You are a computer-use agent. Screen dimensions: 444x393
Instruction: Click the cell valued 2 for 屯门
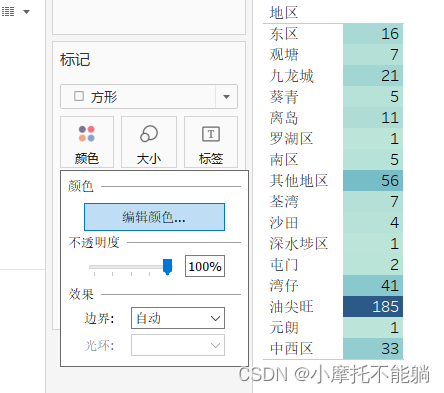click(373, 264)
